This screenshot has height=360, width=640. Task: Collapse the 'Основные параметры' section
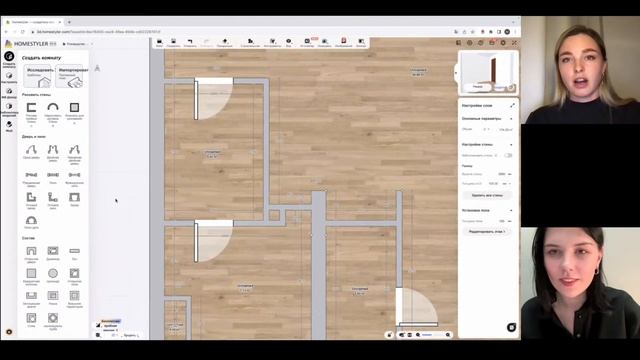pyautogui.click(x=511, y=119)
